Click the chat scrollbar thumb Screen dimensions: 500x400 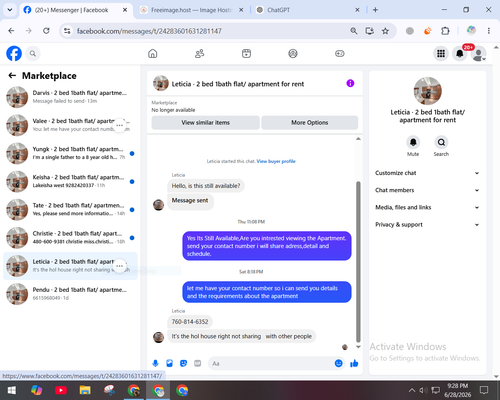[358, 262]
